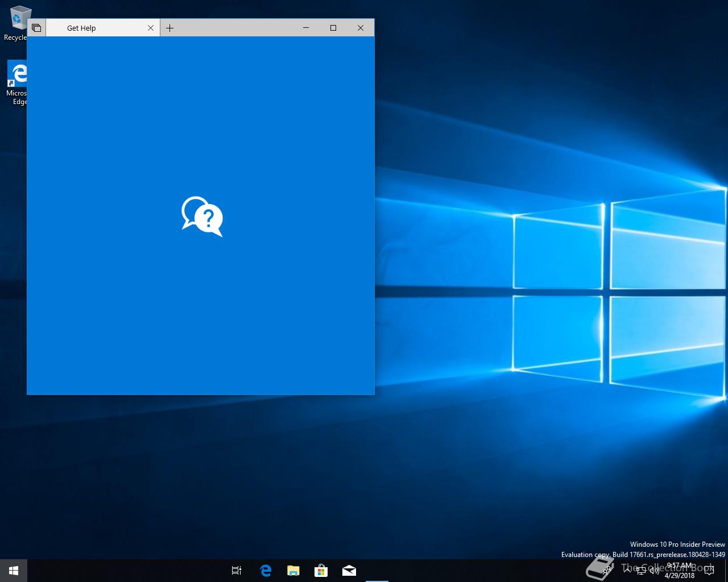This screenshot has width=728, height=582.
Task: Open the volume control in tray
Action: [x=655, y=571]
